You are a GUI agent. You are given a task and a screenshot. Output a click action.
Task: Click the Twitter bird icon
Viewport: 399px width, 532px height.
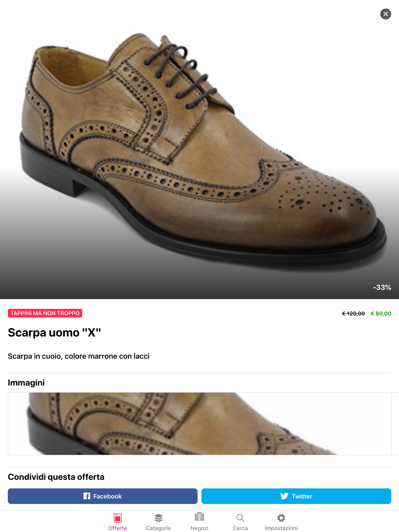[x=284, y=496]
